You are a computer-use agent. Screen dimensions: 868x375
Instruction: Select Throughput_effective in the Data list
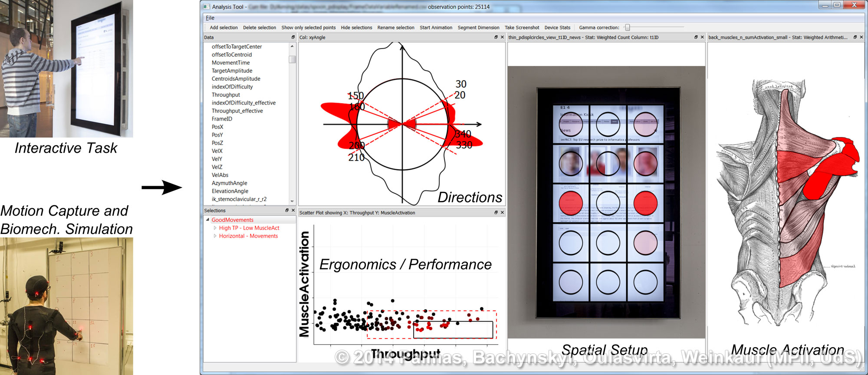point(237,111)
